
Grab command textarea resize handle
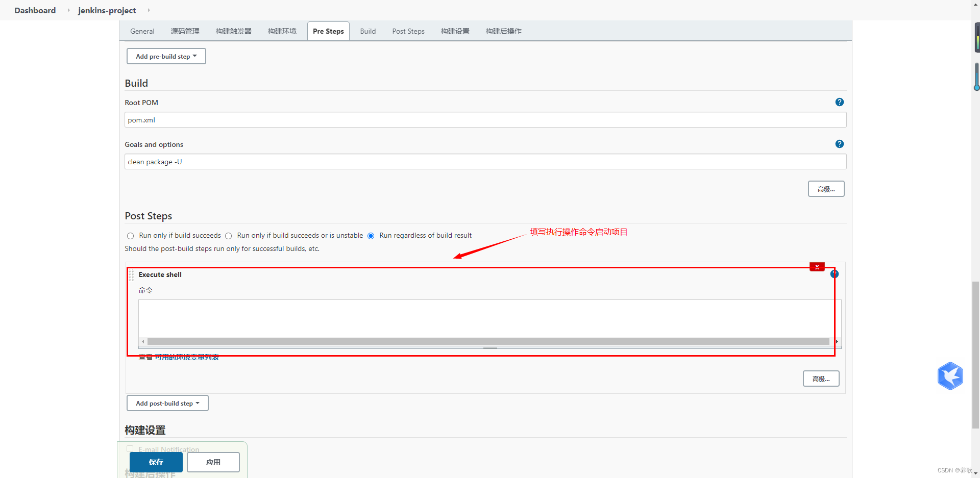(490, 347)
